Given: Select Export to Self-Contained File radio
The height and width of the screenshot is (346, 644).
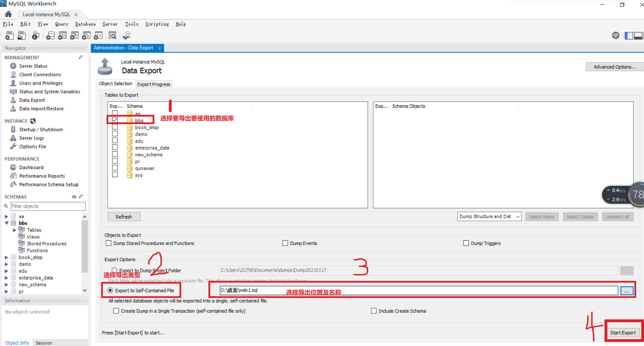Looking at the screenshot, I should coord(110,290).
